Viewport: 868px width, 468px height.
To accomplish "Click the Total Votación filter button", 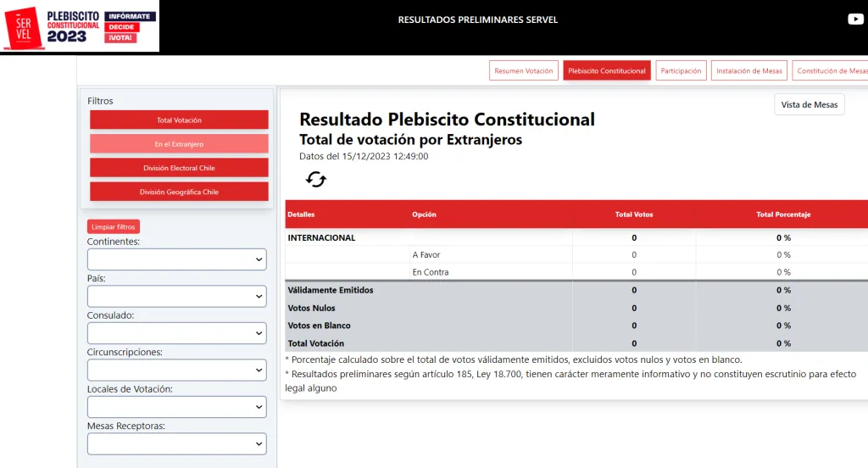I will (x=179, y=120).
